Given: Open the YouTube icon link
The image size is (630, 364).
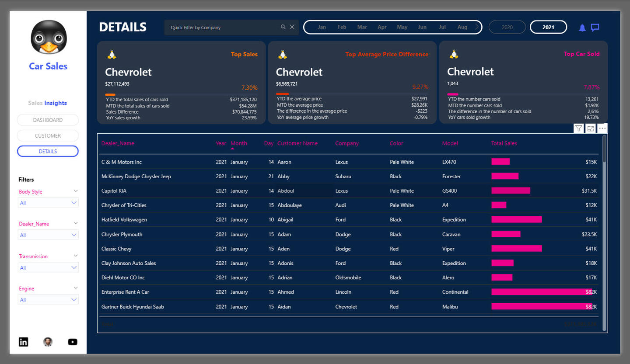Looking at the screenshot, I should (x=73, y=342).
